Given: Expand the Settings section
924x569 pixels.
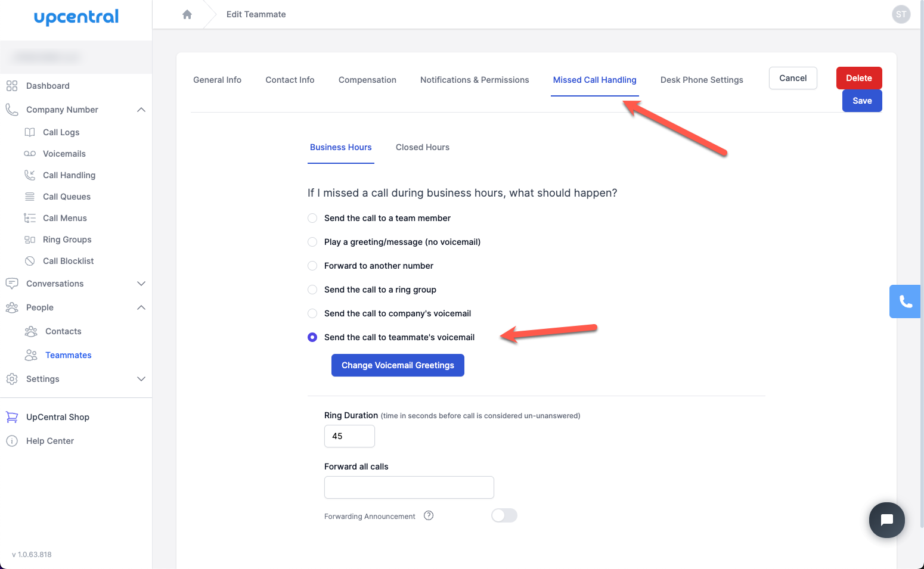Looking at the screenshot, I should point(141,379).
